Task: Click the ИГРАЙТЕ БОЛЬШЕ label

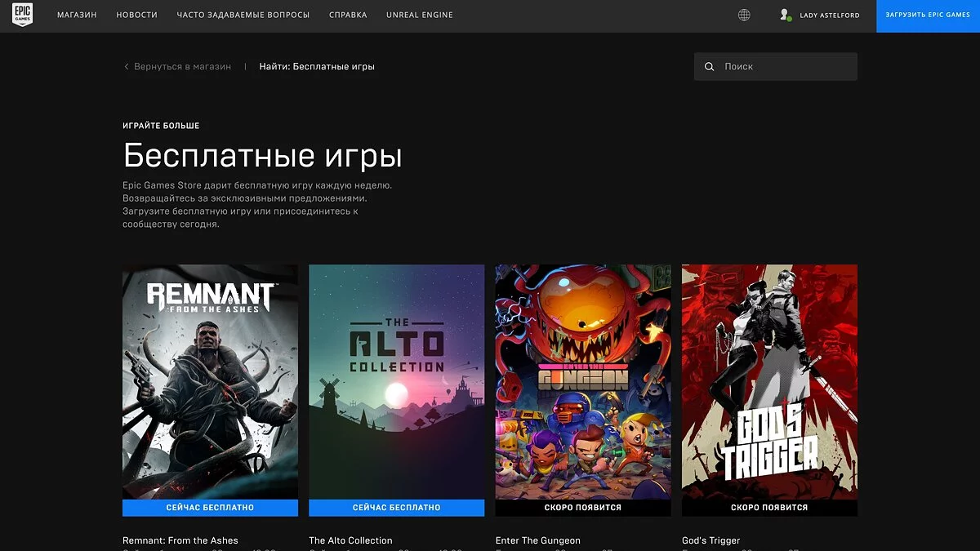Action: coord(161,126)
